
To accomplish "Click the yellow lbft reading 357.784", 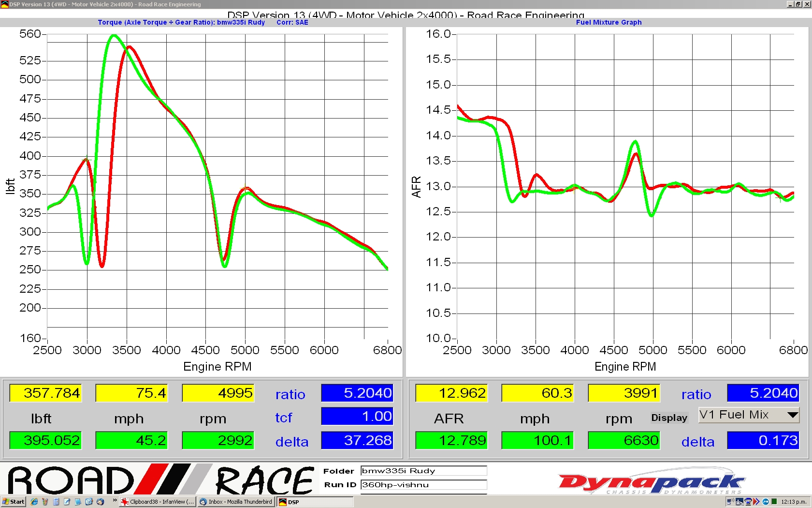I will (x=45, y=393).
